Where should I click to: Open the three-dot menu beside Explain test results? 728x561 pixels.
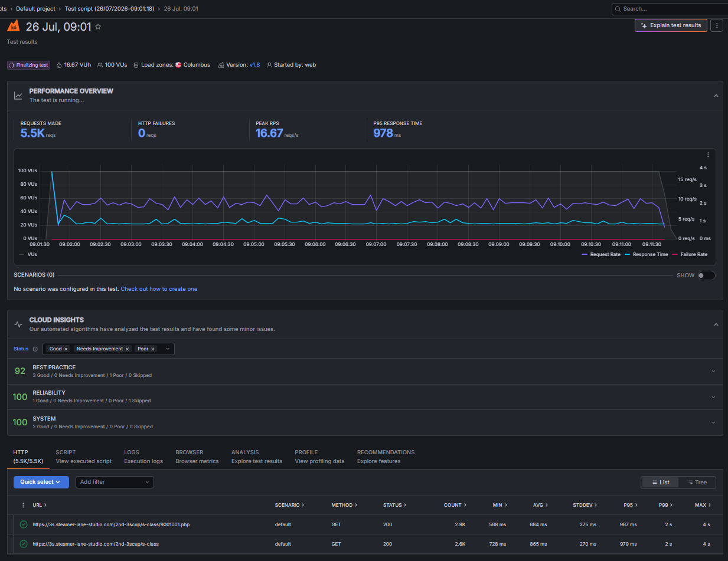pyautogui.click(x=717, y=25)
